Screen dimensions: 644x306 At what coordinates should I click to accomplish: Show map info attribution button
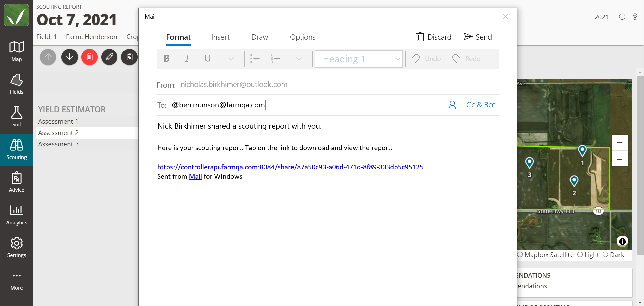click(x=622, y=241)
